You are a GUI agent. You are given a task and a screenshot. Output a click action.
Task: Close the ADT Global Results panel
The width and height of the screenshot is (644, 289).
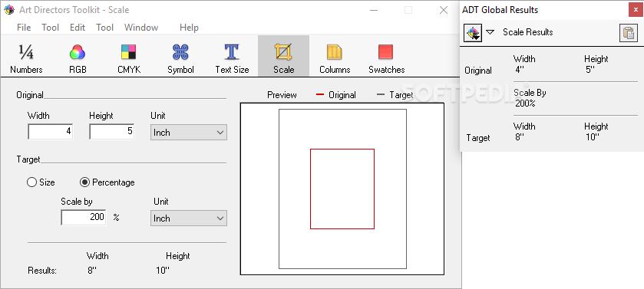tap(636, 10)
